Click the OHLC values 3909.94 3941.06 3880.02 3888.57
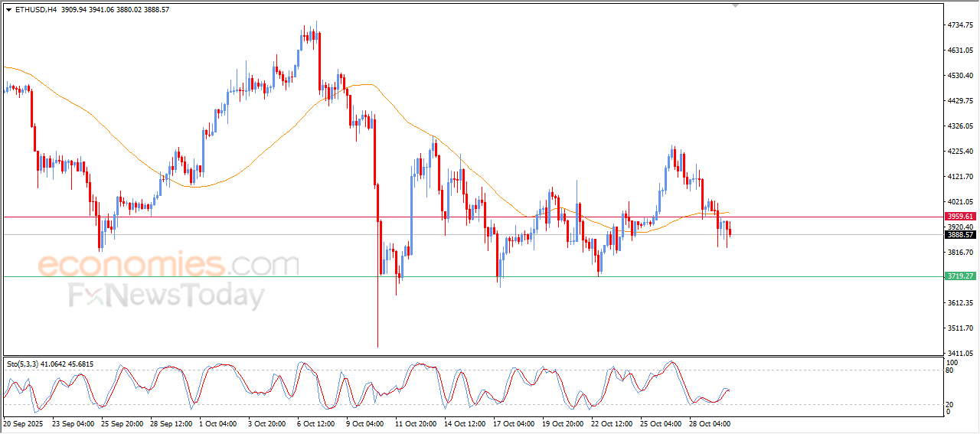The width and height of the screenshot is (980, 434). point(114,10)
